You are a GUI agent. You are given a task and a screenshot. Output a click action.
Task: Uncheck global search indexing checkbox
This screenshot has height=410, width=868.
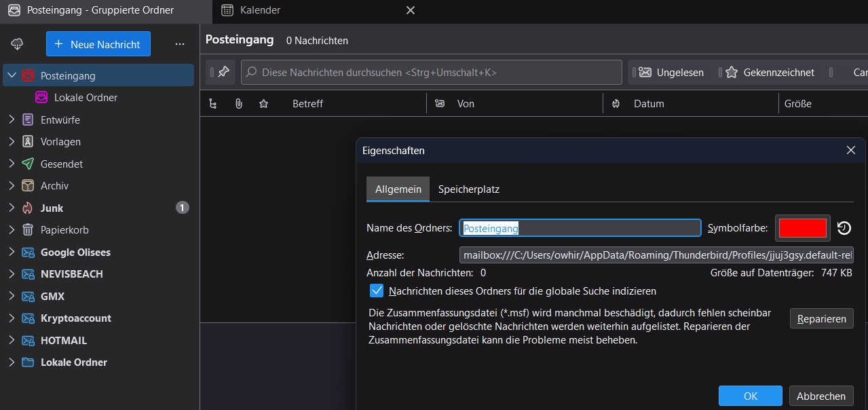pyautogui.click(x=377, y=291)
